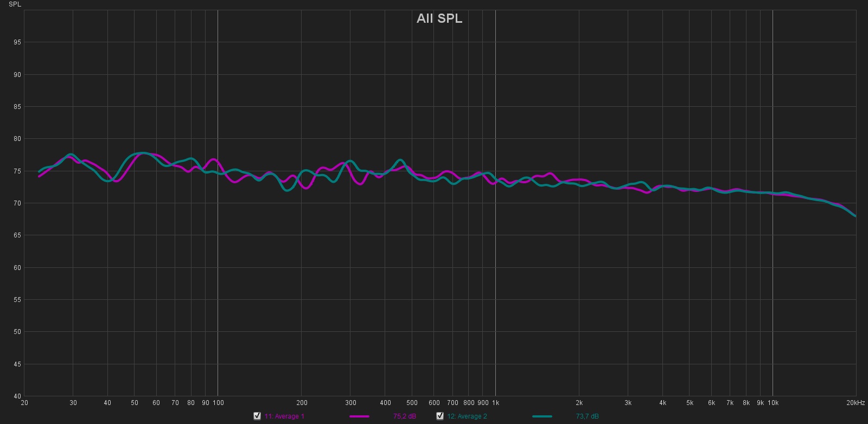Click the 40 dB label on SPL axis
Screen dimensions: 868x424
[x=17, y=396]
